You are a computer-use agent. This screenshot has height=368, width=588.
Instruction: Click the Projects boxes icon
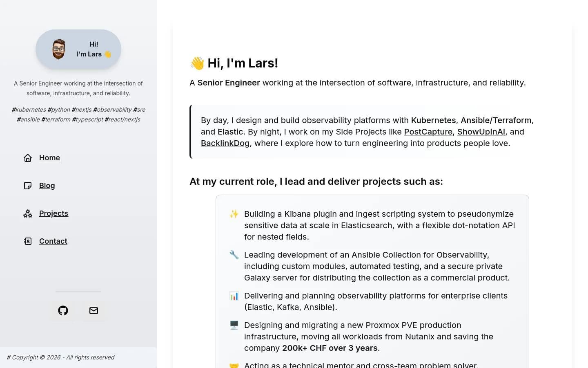click(x=28, y=213)
